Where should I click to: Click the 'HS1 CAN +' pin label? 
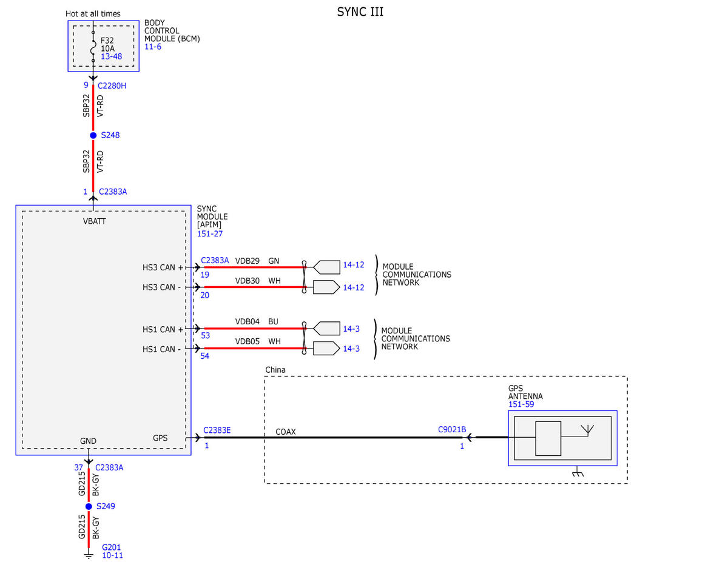[x=163, y=329]
